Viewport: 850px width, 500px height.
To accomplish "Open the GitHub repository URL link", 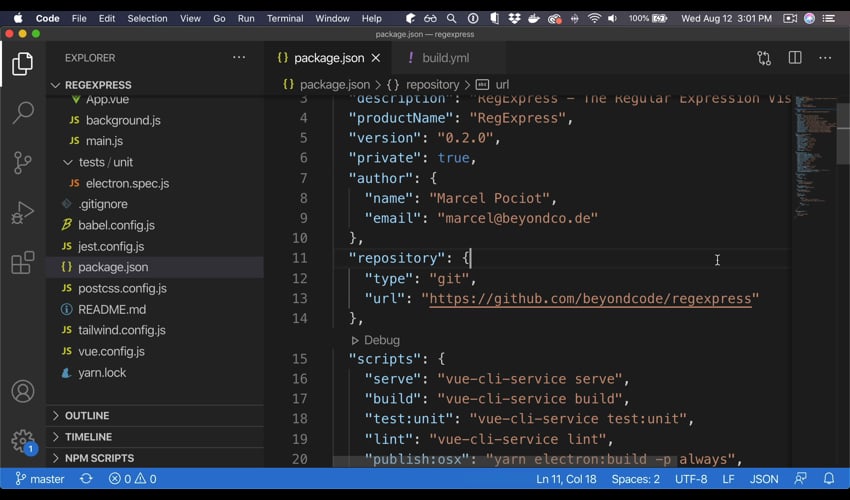I will [x=590, y=299].
